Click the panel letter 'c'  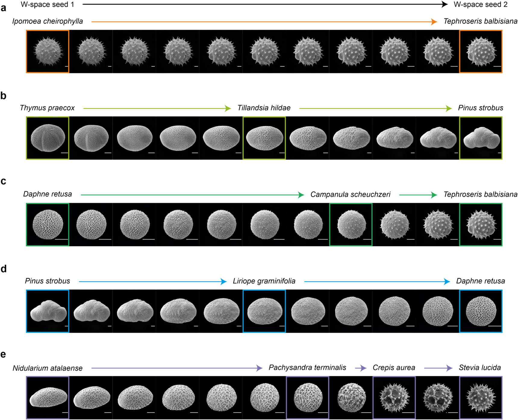pyautogui.click(x=4, y=181)
